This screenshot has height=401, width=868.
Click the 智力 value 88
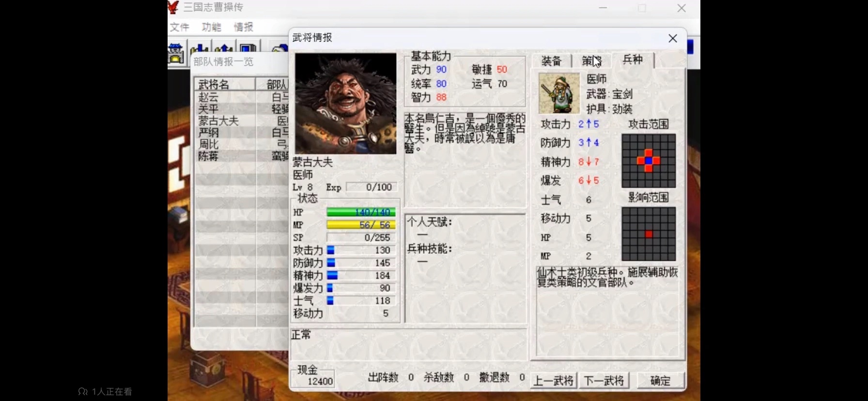point(441,97)
